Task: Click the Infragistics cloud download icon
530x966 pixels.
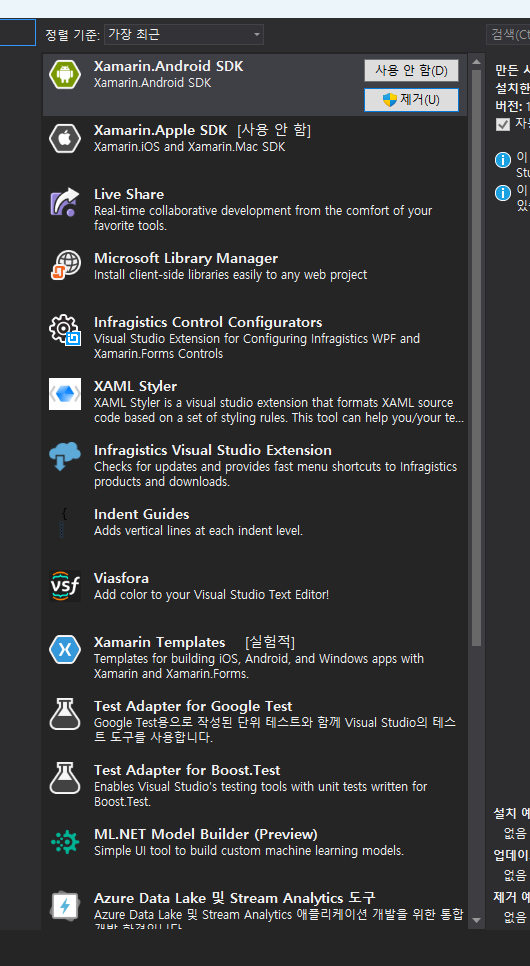Action: click(65, 458)
